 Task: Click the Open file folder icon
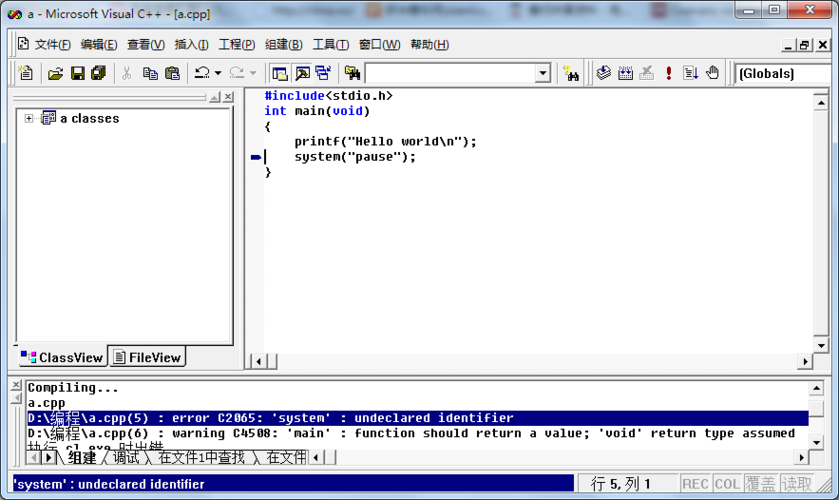[56, 73]
